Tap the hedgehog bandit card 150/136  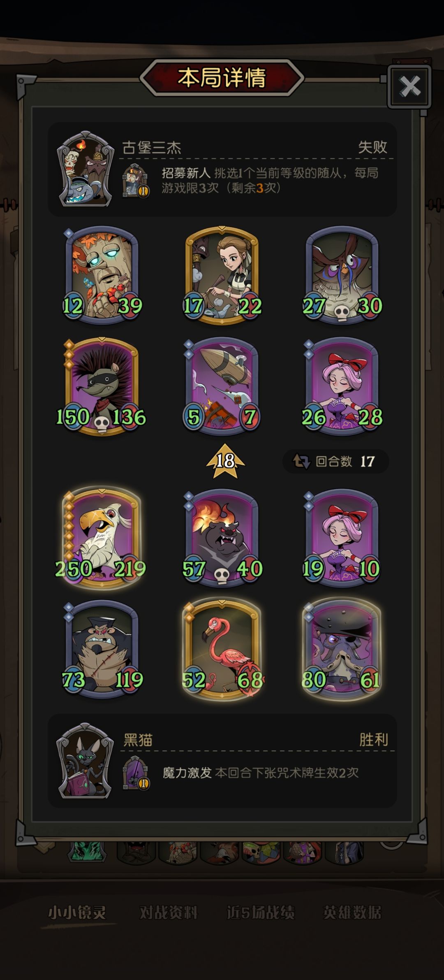pos(102,386)
